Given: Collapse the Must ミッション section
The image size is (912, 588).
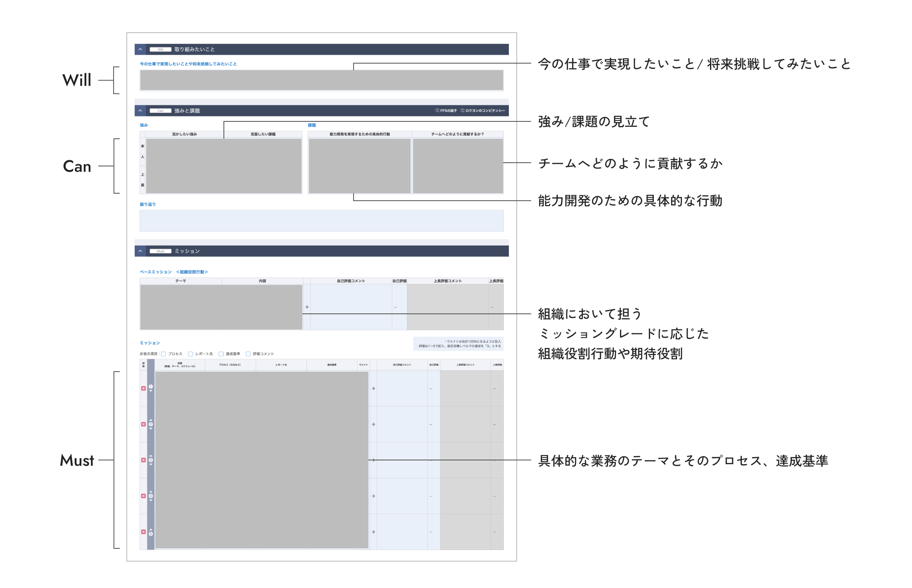Looking at the screenshot, I should (x=140, y=251).
